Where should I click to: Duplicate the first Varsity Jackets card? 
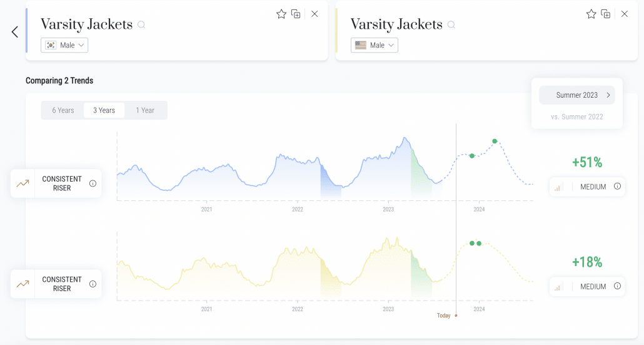coord(296,14)
